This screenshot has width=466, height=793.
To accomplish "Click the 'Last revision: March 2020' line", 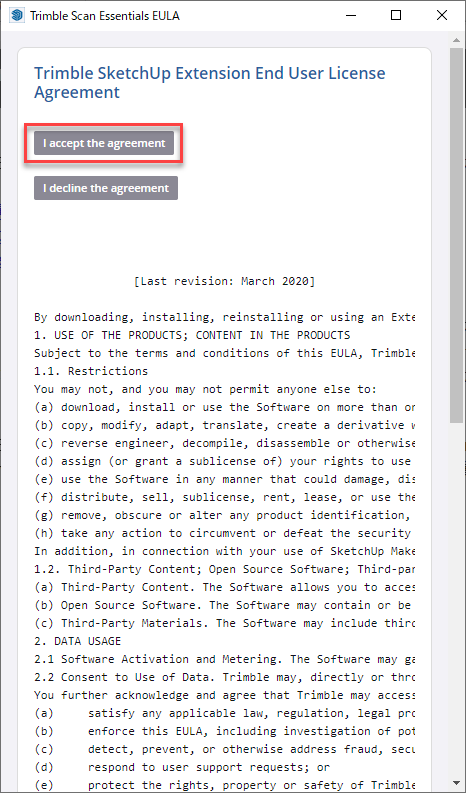I will [224, 281].
